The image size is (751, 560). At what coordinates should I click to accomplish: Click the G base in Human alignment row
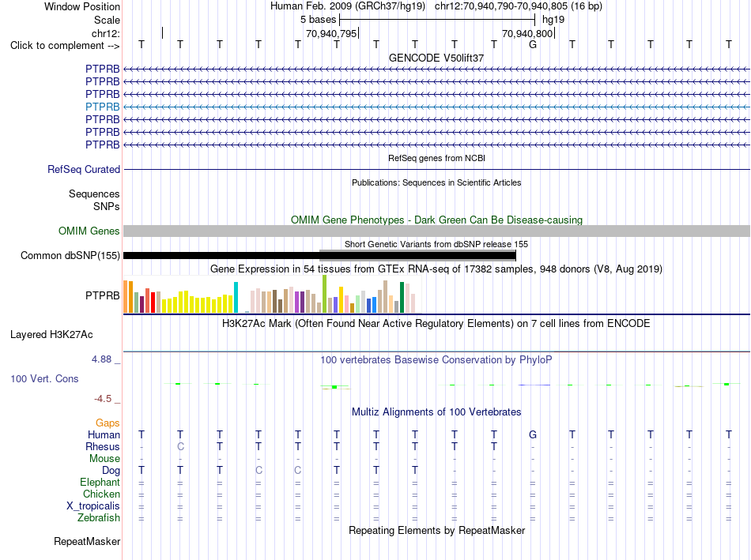pyautogui.click(x=533, y=434)
